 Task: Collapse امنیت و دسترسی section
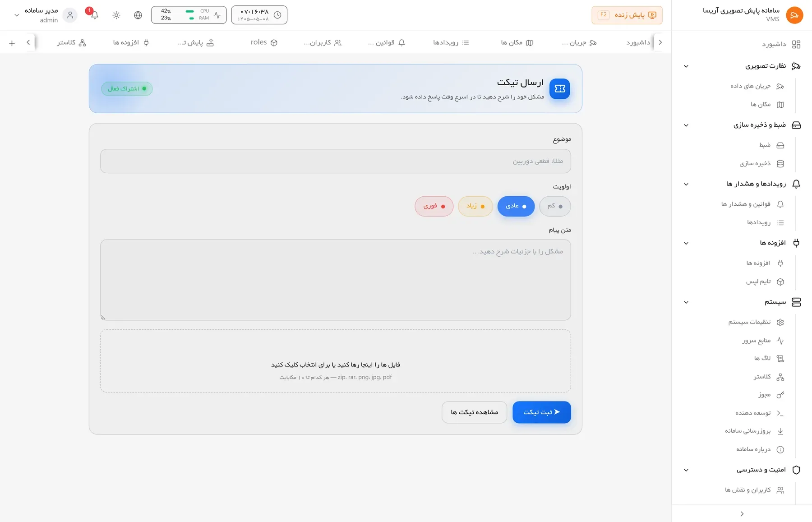tap(686, 470)
